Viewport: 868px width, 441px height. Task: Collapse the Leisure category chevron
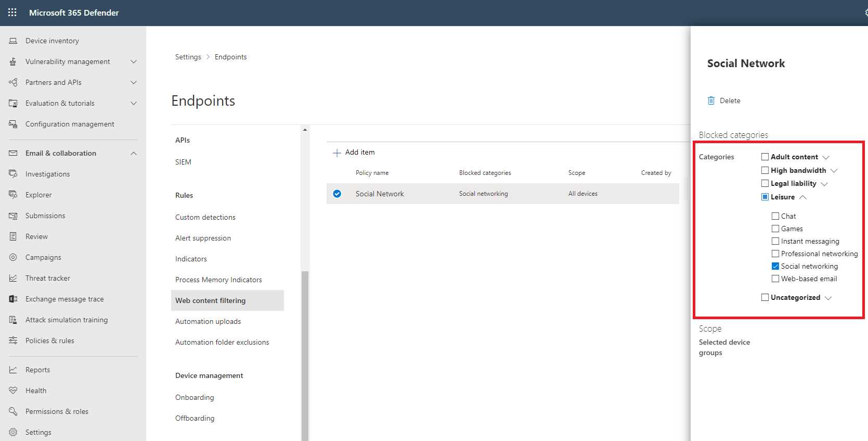pyautogui.click(x=803, y=197)
